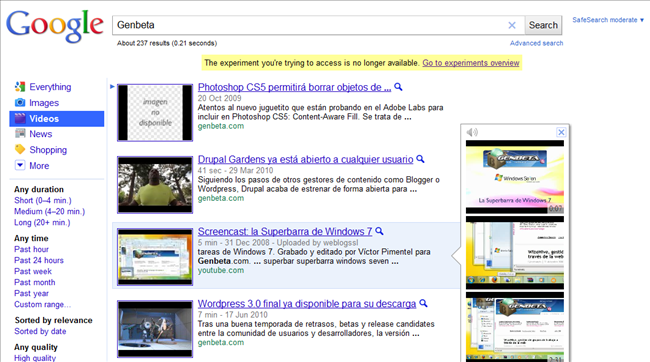Click middle preview frame with Windows taskbar
The width and height of the screenshot is (650, 362).
(515, 253)
